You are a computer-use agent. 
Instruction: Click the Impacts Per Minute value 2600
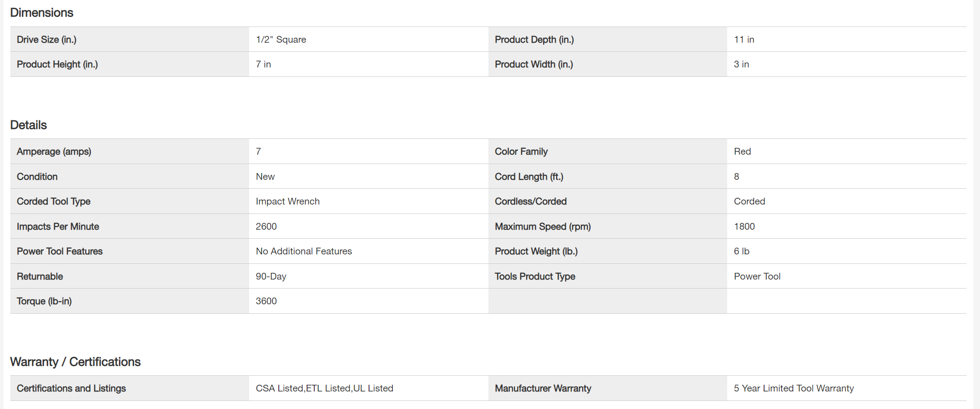pos(266,227)
